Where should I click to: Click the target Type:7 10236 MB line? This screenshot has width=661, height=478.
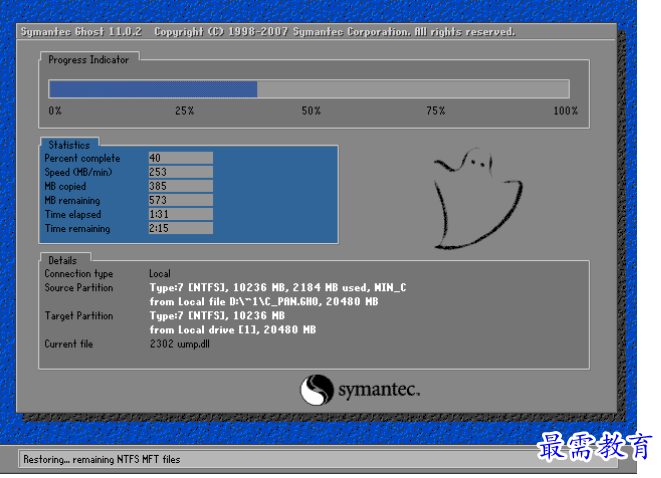tap(217, 316)
